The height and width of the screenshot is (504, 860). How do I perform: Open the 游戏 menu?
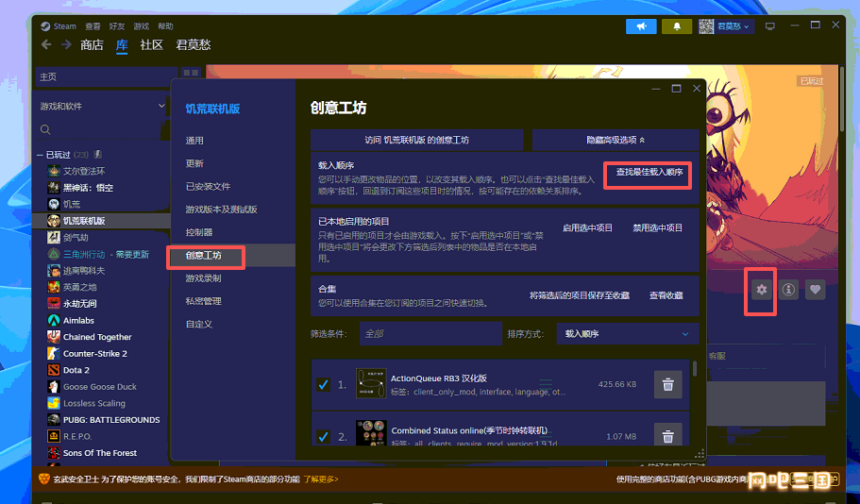pyautogui.click(x=141, y=26)
